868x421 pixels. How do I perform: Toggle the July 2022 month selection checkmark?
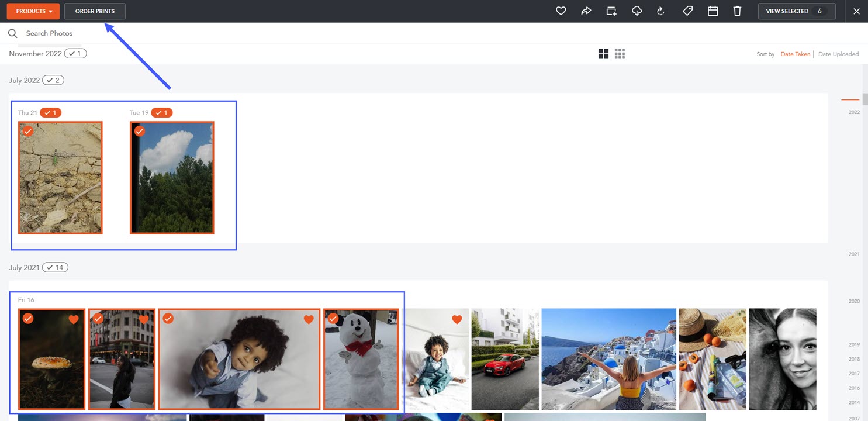pyautogui.click(x=53, y=80)
